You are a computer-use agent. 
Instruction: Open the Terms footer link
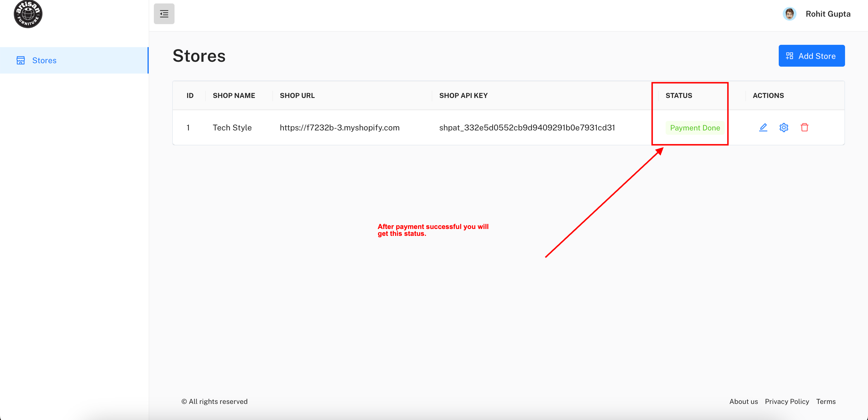point(826,401)
